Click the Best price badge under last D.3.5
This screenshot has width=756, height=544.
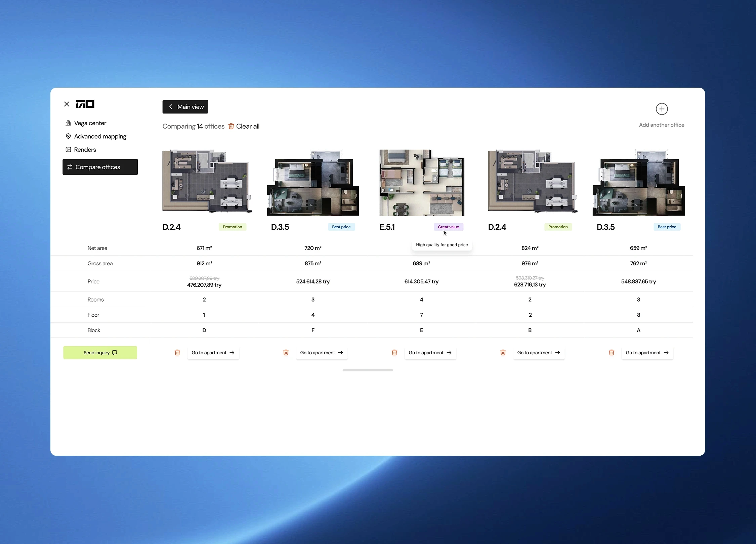point(667,227)
